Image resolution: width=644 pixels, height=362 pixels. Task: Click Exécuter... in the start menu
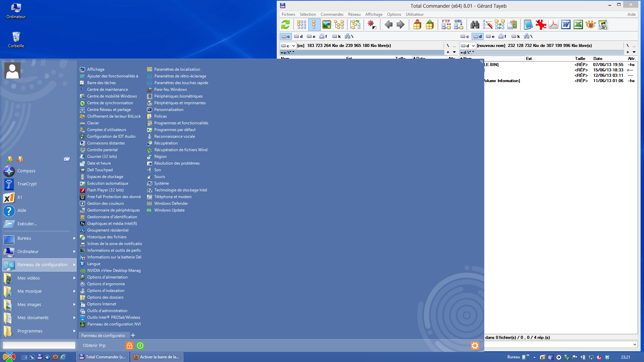point(27,224)
